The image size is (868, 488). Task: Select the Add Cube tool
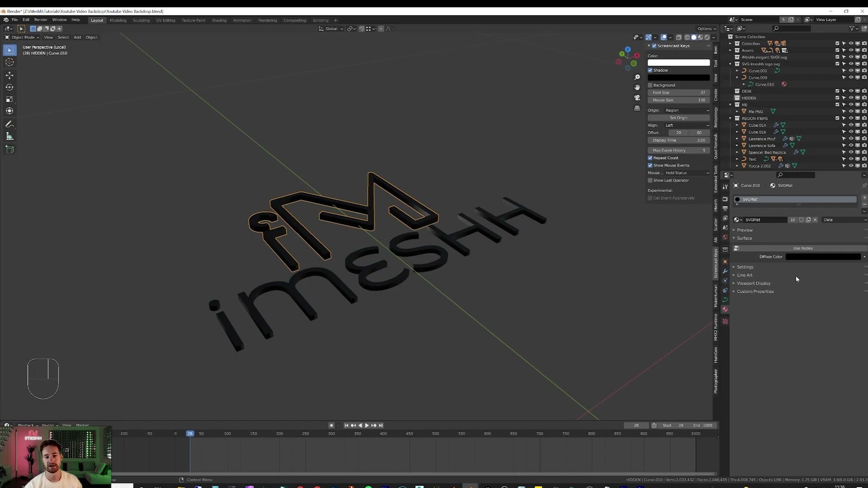(9, 150)
